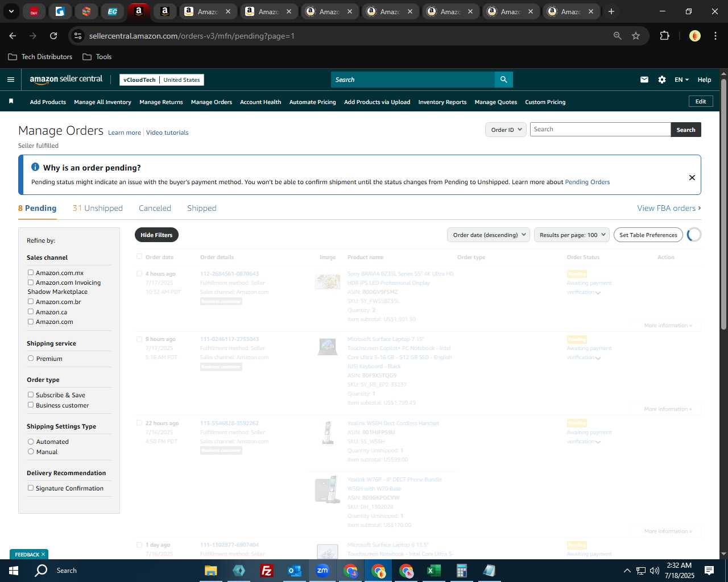Select the Automated shipping settings radio

(31, 442)
